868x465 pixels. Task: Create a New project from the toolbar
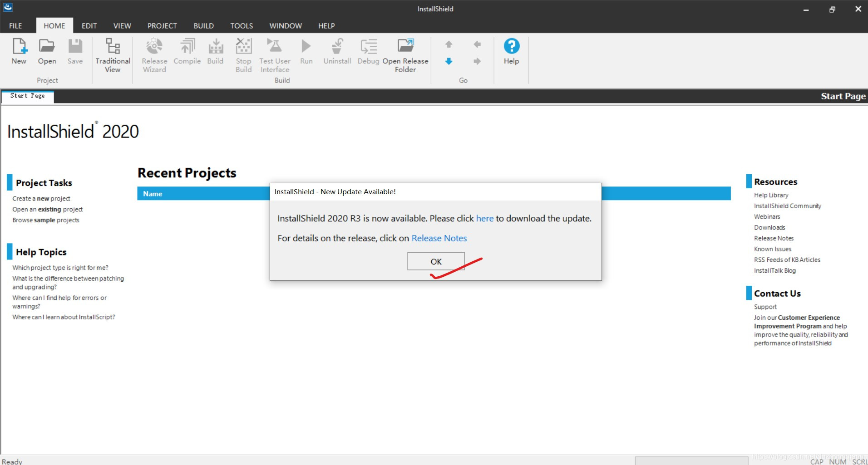click(19, 52)
